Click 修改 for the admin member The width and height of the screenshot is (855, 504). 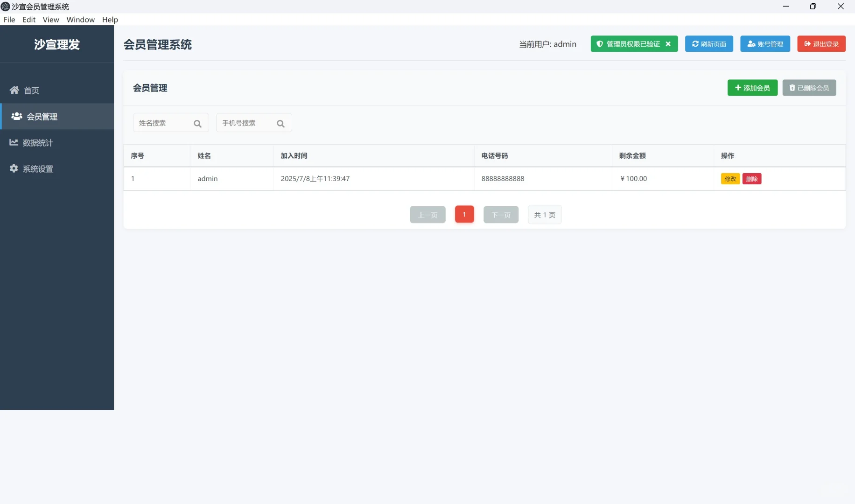click(x=730, y=179)
